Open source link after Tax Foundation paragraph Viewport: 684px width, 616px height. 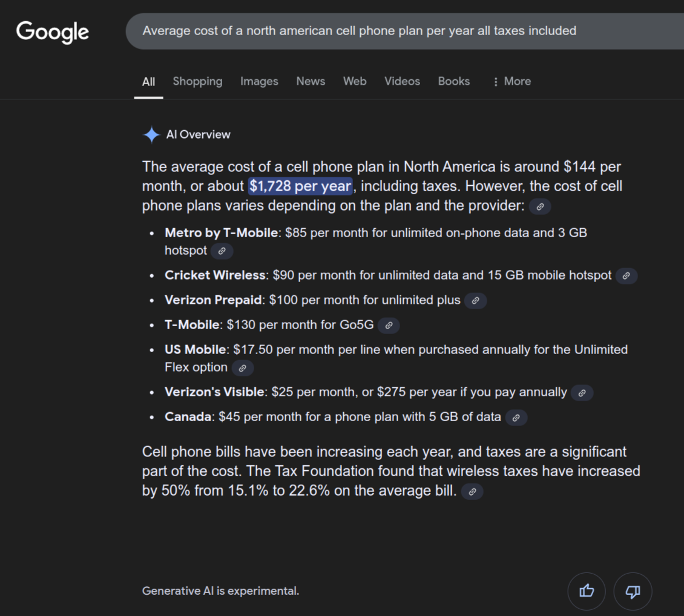click(472, 492)
